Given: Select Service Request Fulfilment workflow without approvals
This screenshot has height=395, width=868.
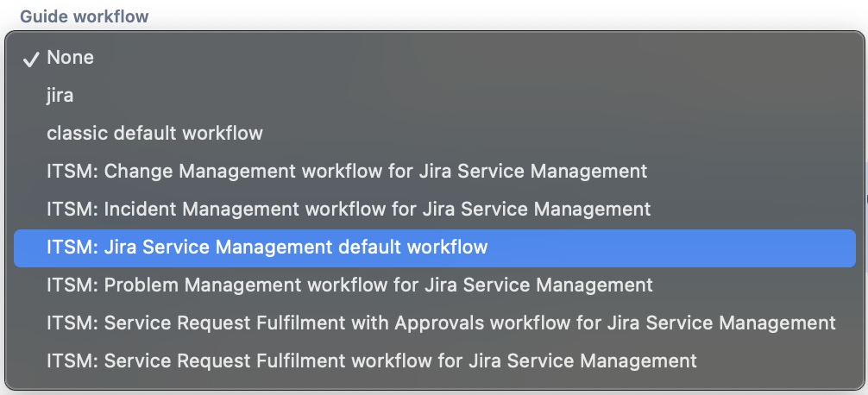Looking at the screenshot, I should tap(435, 361).
